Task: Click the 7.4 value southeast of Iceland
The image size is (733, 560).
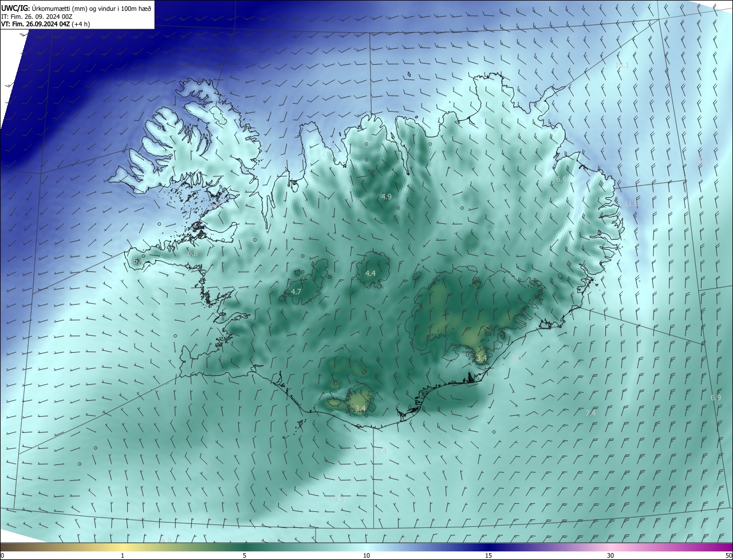Action: coord(591,413)
